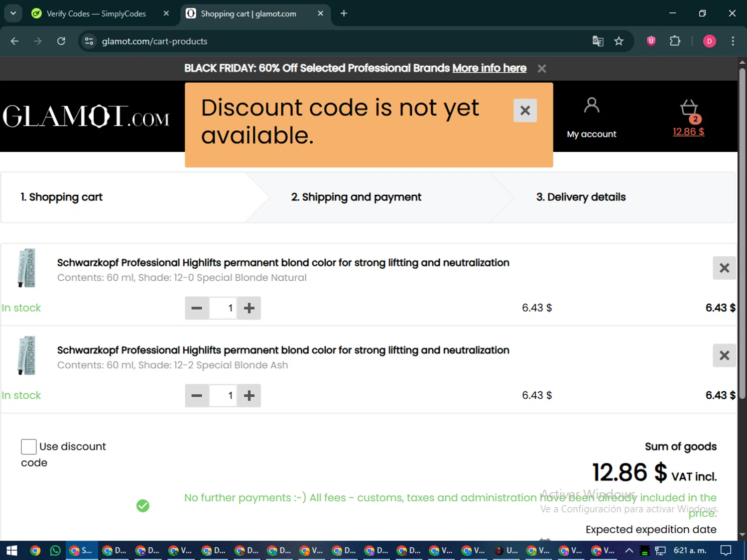The image size is (747, 560).
Task: Close the Verify Codes SimplyCodes tab
Action: 166,13
